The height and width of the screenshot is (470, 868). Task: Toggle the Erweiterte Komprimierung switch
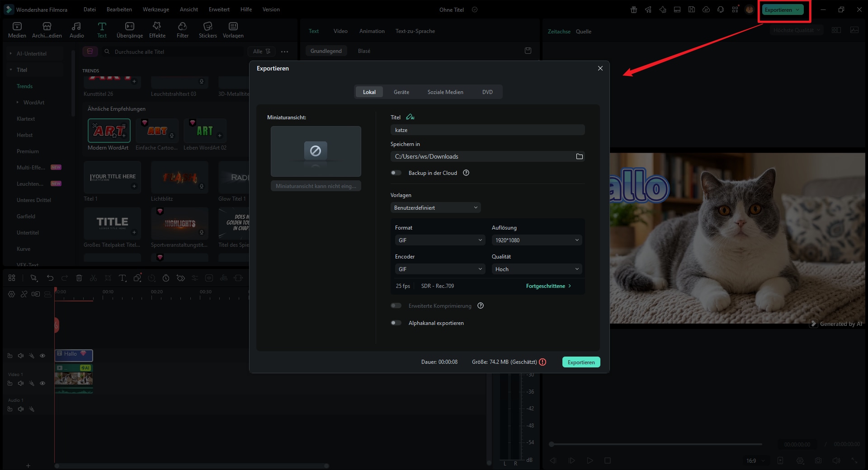(396, 305)
